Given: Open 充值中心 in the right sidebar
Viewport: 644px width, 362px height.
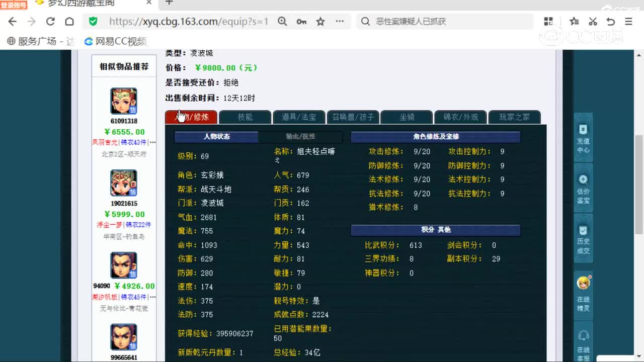Looking at the screenshot, I should (x=583, y=138).
